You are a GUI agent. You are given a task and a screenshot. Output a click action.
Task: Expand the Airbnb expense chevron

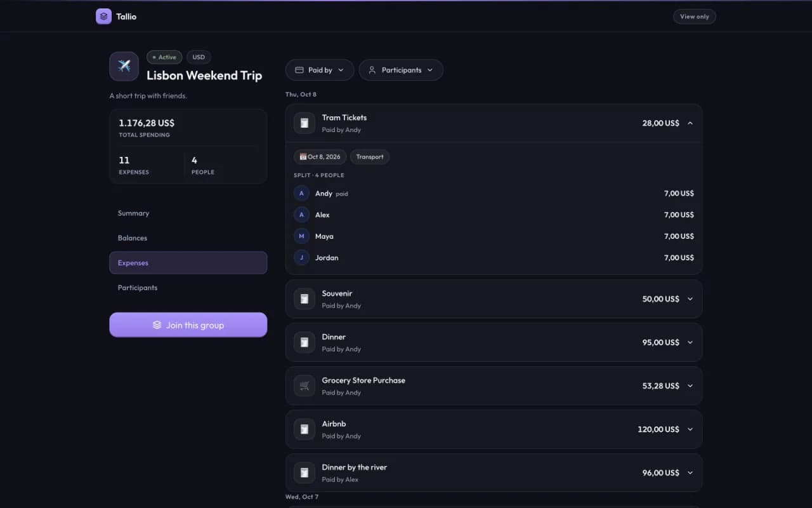click(690, 429)
